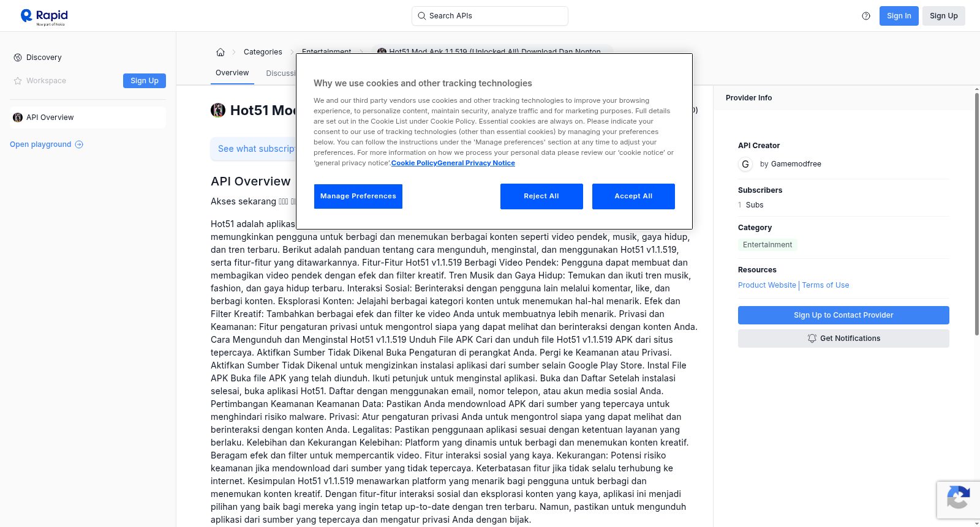This screenshot has height=527, width=980.
Task: Click the Gamemodfree creator avatar
Action: pyautogui.click(x=745, y=164)
